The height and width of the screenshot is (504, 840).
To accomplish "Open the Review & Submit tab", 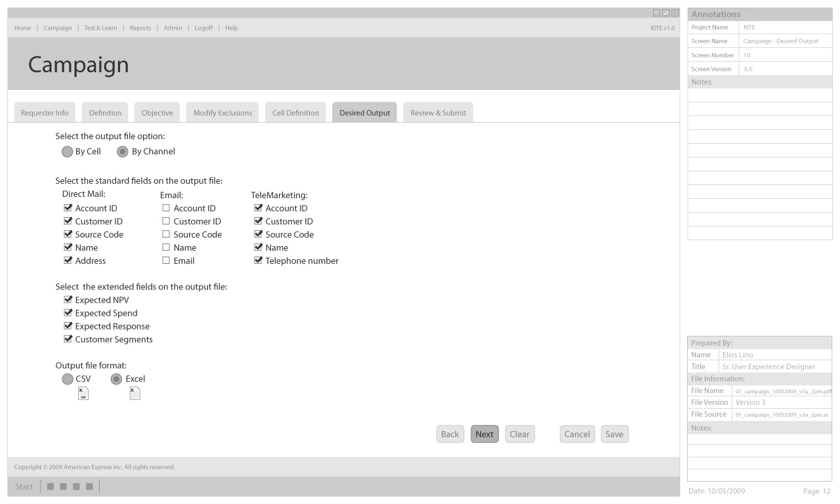I will click(438, 113).
